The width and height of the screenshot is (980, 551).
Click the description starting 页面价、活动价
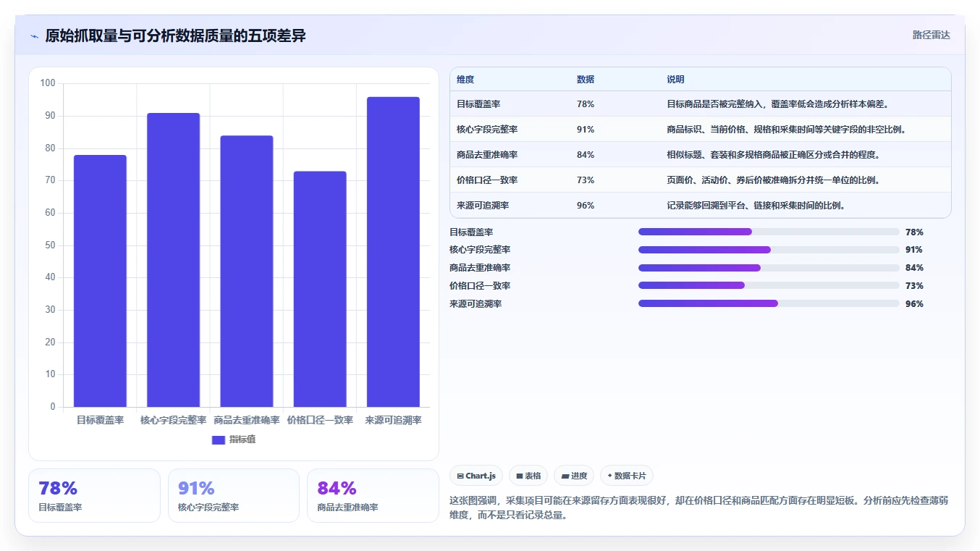coord(773,180)
